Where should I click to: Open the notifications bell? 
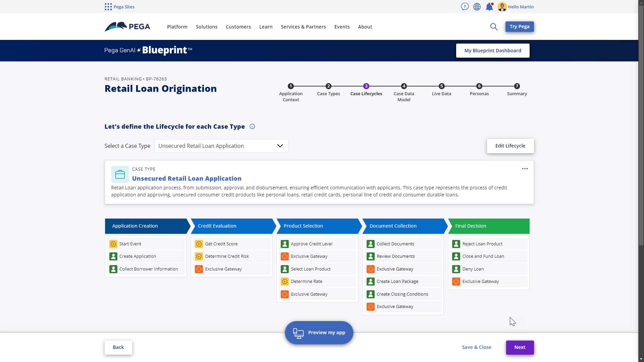[489, 7]
